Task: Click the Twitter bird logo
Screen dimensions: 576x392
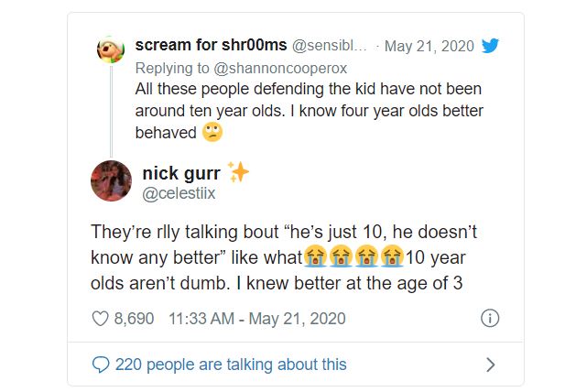Action: [x=491, y=46]
